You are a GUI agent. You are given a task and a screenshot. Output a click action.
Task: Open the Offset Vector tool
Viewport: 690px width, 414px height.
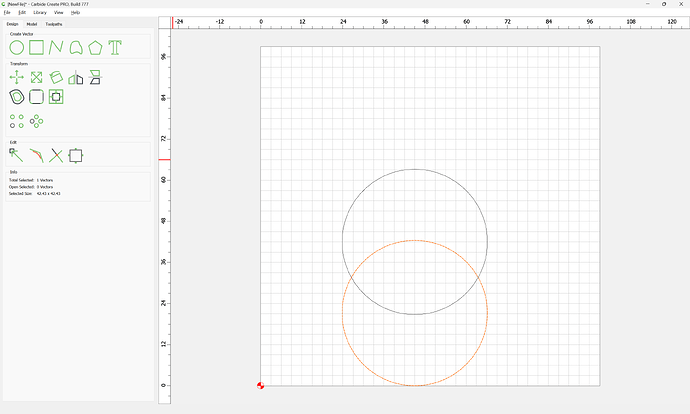(17, 97)
